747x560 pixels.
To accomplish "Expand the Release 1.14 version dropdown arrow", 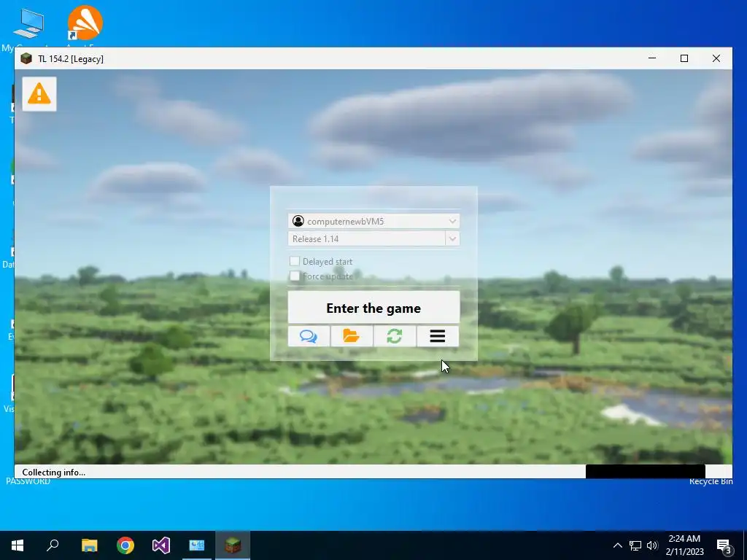I will click(x=452, y=238).
